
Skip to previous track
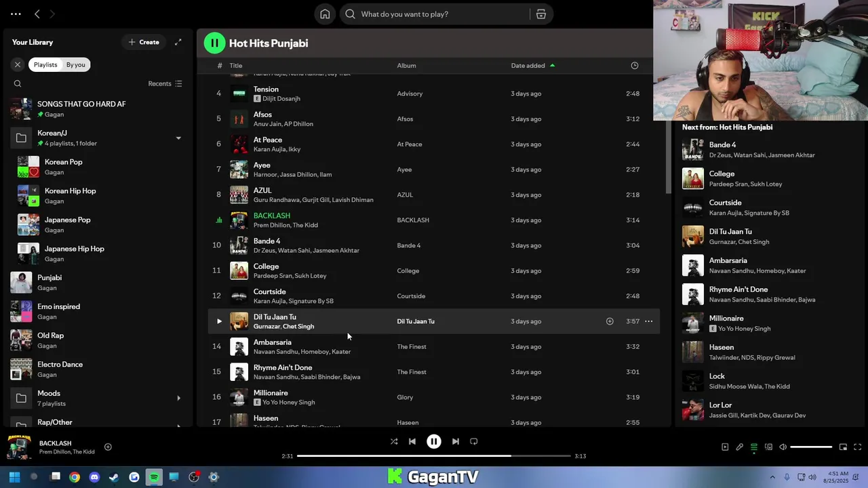(x=412, y=441)
